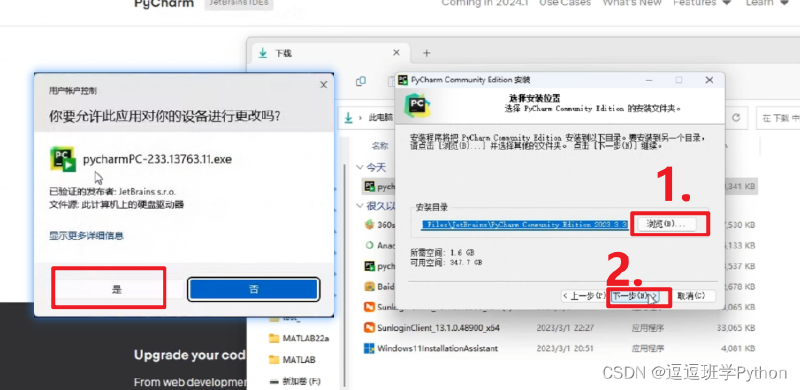Click the download arrow icon in breadcrumb
800x390 pixels.
point(348,118)
